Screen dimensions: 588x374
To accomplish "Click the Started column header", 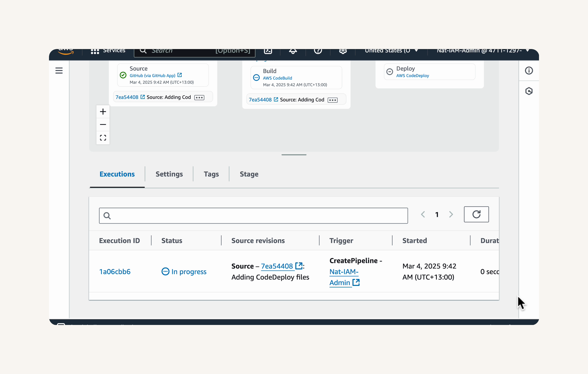I will [414, 241].
